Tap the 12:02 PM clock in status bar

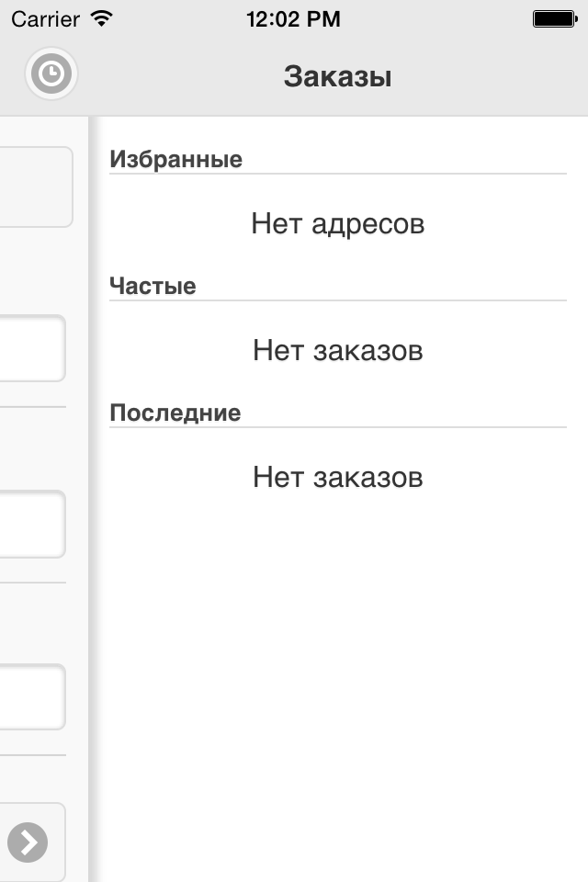293,19
